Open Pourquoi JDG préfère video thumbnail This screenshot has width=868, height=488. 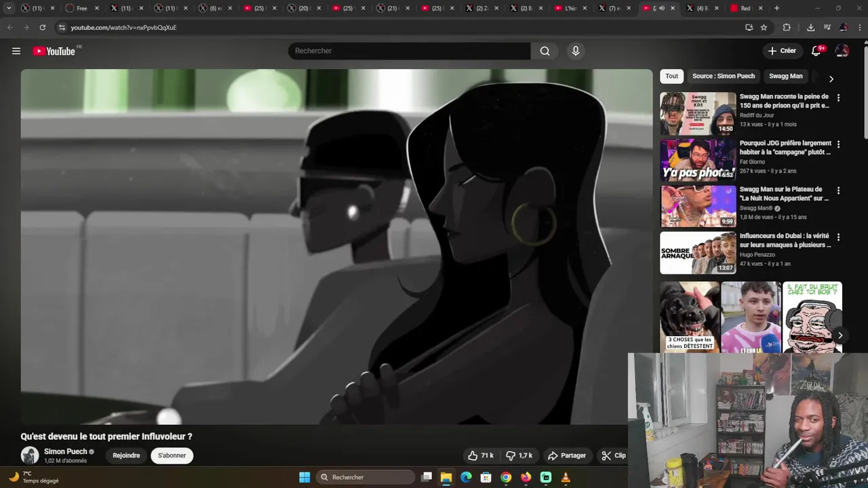(x=698, y=160)
